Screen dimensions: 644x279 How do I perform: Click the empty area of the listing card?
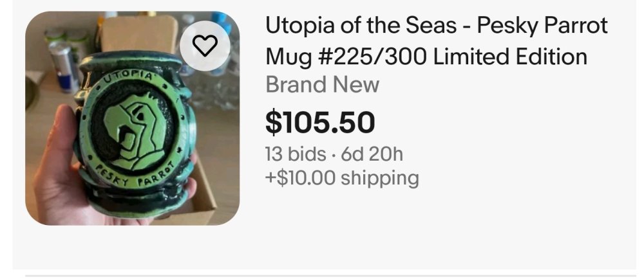[x=452, y=230]
